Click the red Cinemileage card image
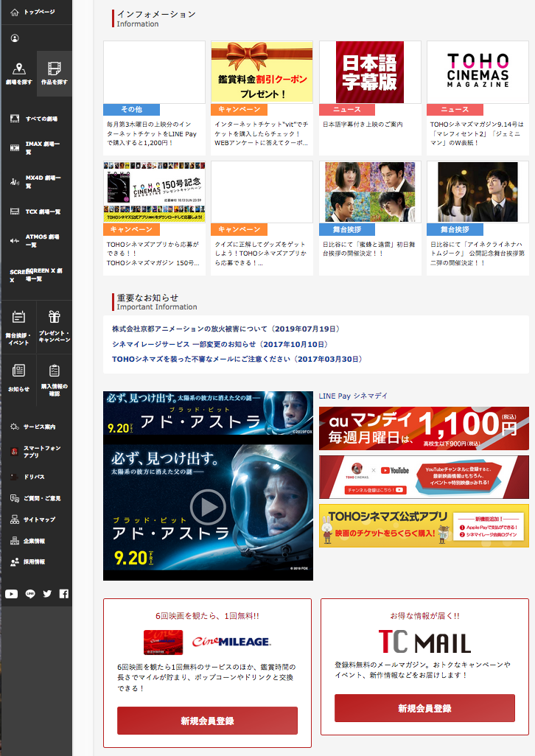 [x=164, y=643]
